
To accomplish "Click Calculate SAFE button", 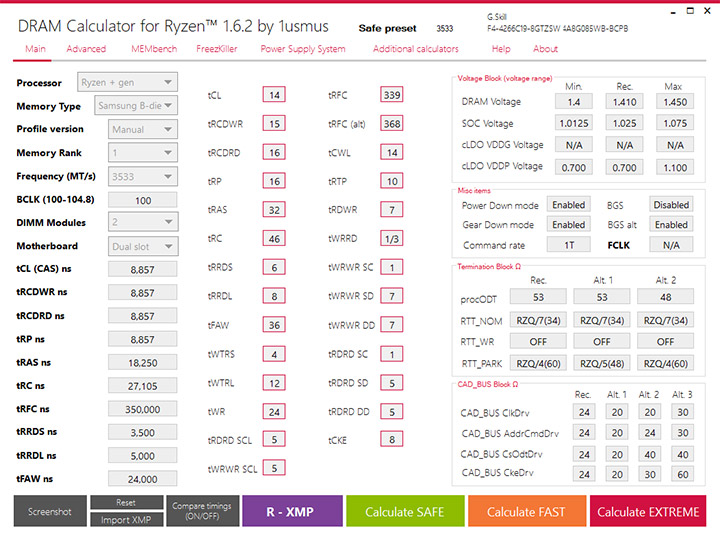I will click(x=405, y=511).
